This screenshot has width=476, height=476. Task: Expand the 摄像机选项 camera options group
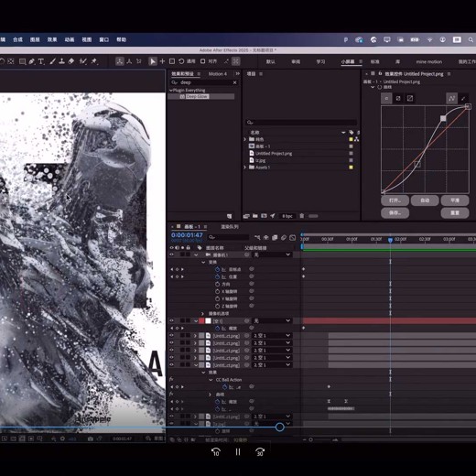coord(202,313)
